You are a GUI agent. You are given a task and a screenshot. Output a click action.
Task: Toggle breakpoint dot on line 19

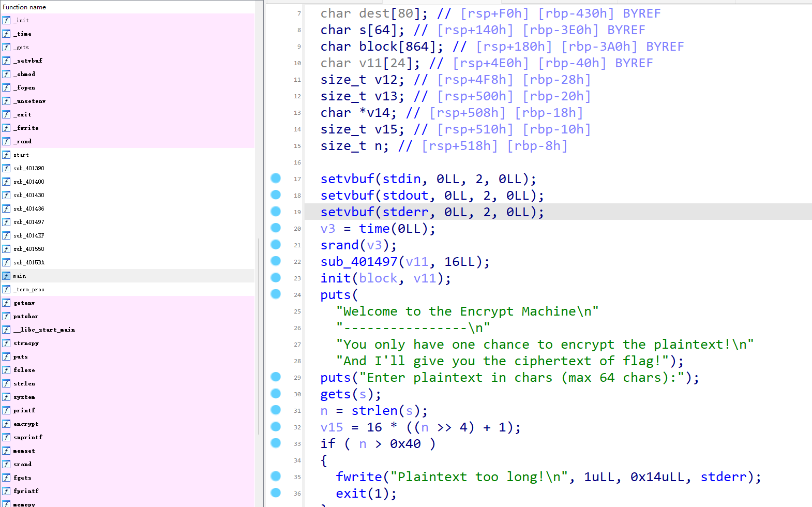tap(276, 211)
